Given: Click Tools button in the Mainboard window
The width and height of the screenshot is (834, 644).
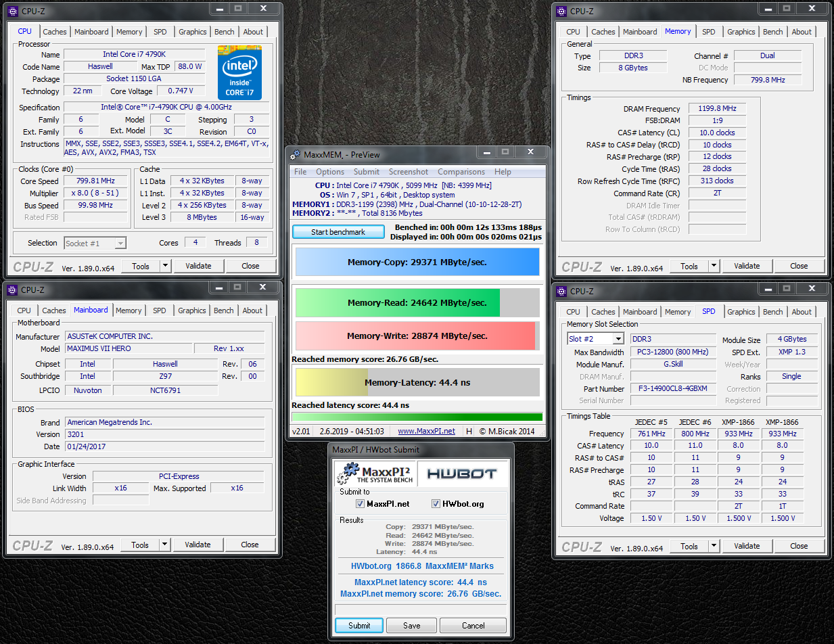Looking at the screenshot, I should pyautogui.click(x=140, y=545).
